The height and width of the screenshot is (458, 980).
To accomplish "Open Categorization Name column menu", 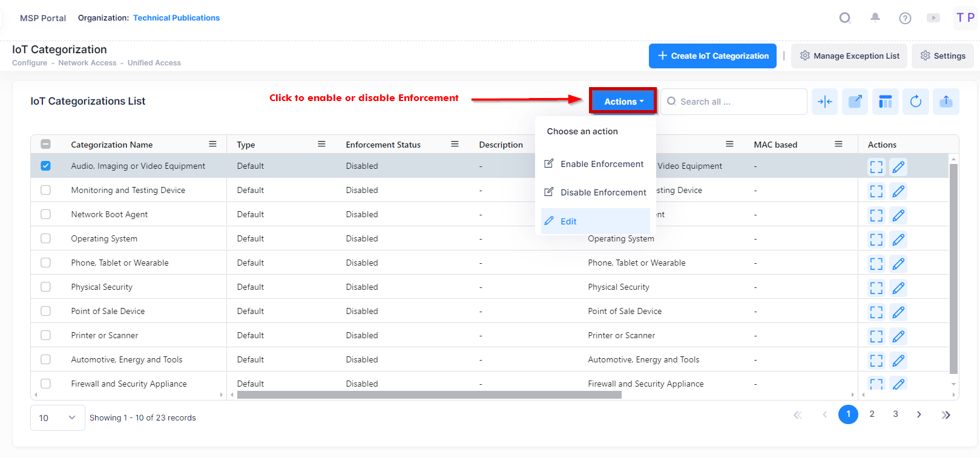I will pyautogui.click(x=212, y=144).
